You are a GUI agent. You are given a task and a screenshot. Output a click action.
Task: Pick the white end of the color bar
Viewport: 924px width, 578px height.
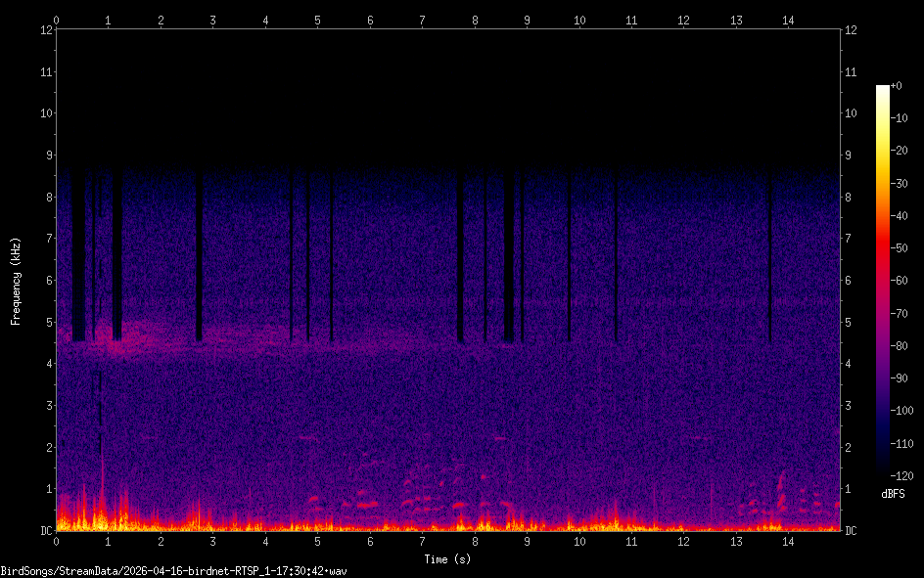tap(883, 90)
